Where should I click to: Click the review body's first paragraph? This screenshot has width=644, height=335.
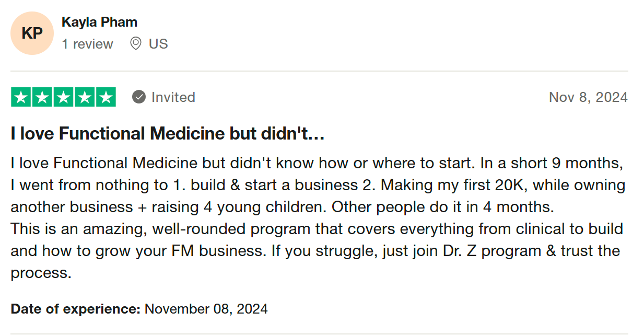click(x=318, y=185)
